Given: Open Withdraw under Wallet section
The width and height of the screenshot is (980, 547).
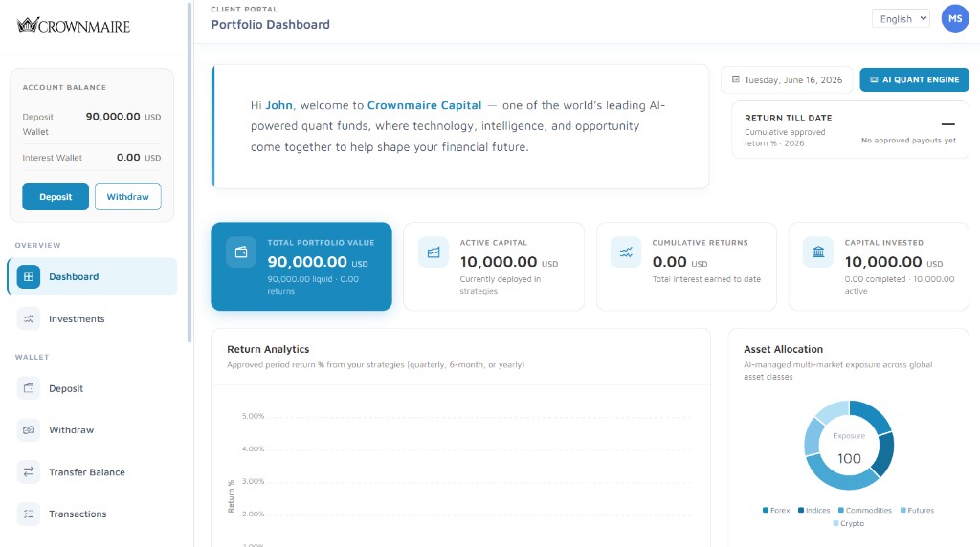Looking at the screenshot, I should point(92,429).
